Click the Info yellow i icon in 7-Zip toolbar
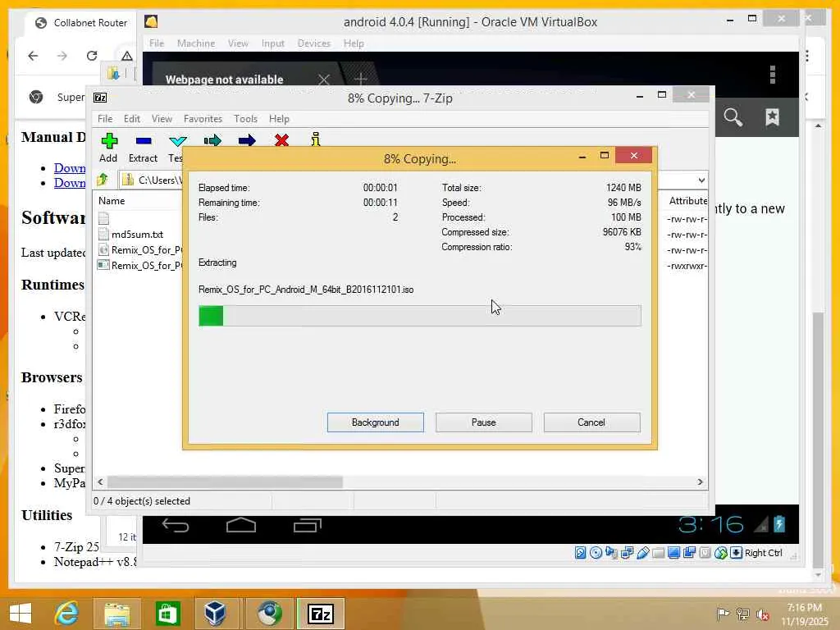This screenshot has width=840, height=630. [316, 139]
